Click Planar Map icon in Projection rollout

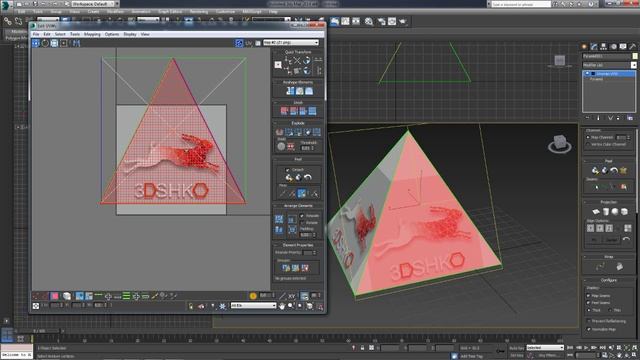tap(596, 211)
